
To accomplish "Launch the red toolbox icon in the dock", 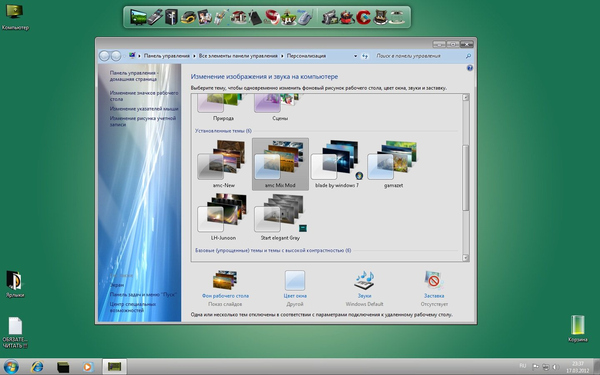I will tap(347, 17).
